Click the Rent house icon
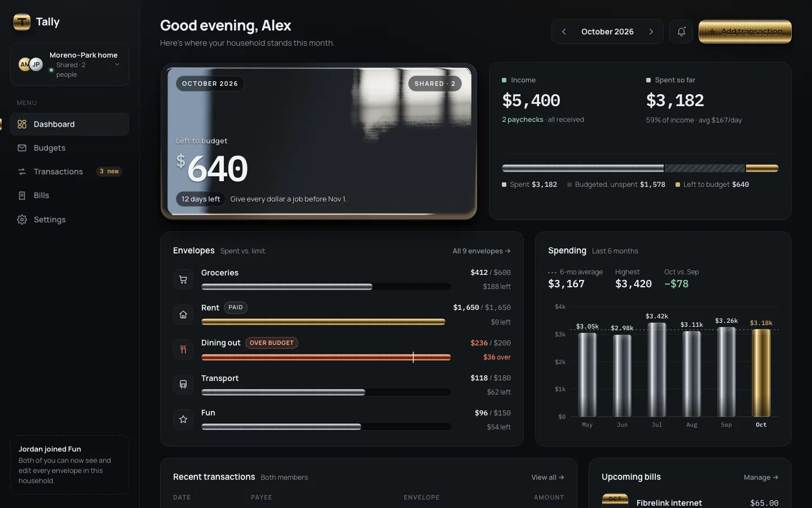This screenshot has height=508, width=812. 183,314
